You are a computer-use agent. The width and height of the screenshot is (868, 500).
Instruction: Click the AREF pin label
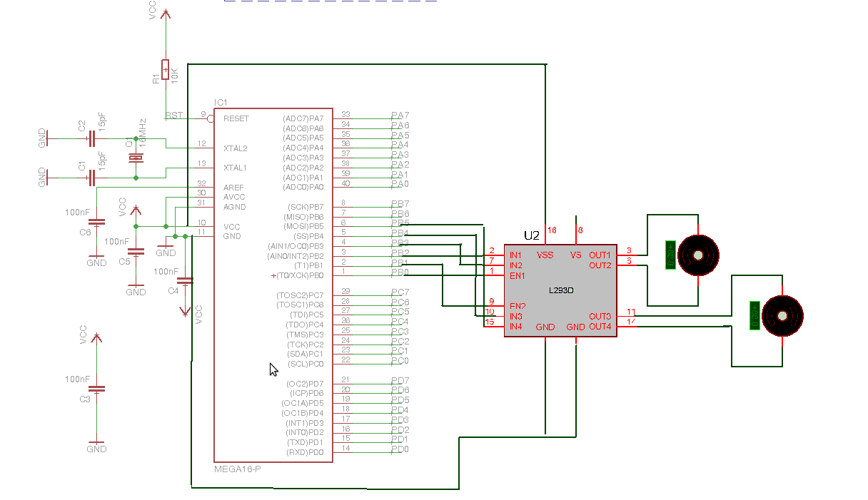pyautogui.click(x=233, y=188)
